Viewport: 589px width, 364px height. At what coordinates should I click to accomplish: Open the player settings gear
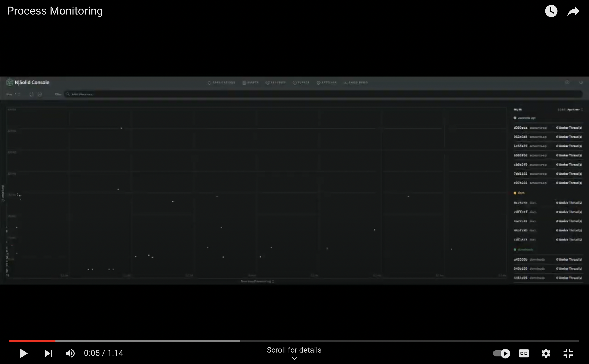pyautogui.click(x=546, y=353)
